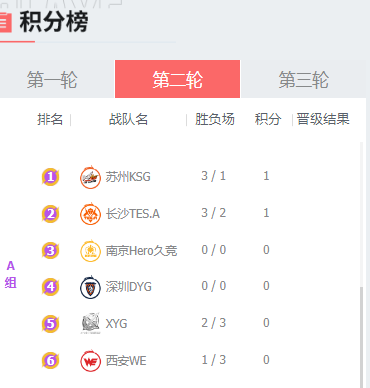Click the points value of XYG
The image size is (370, 388).
tap(266, 323)
